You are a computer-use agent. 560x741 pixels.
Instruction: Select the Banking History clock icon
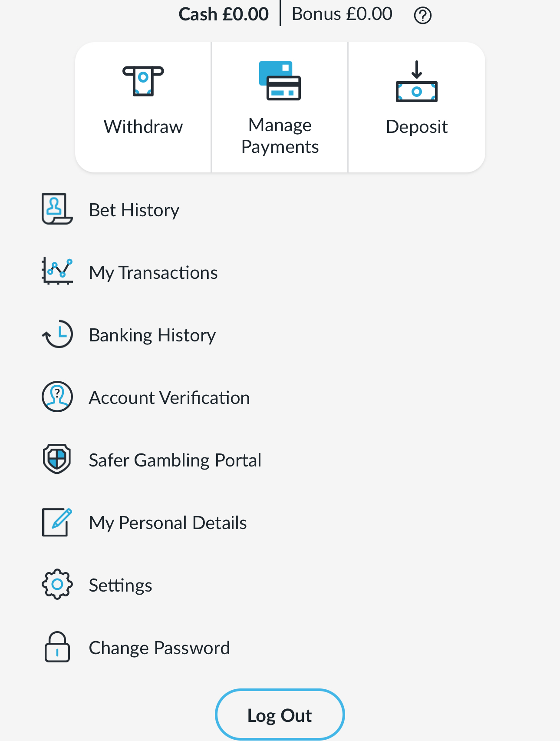point(57,334)
